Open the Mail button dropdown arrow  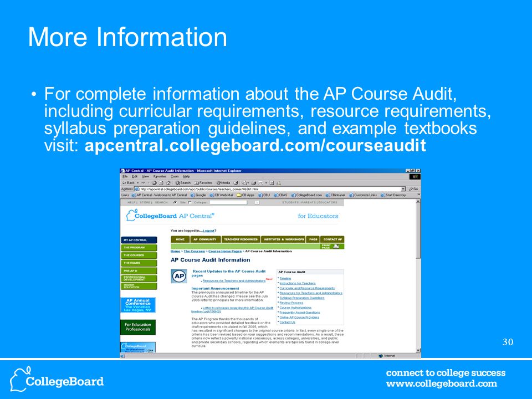pos(248,183)
